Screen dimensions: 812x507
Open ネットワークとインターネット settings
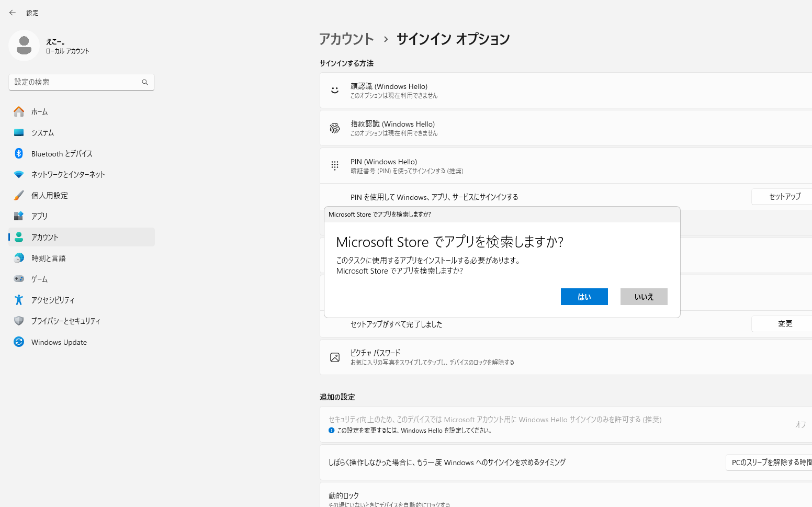[82, 174]
